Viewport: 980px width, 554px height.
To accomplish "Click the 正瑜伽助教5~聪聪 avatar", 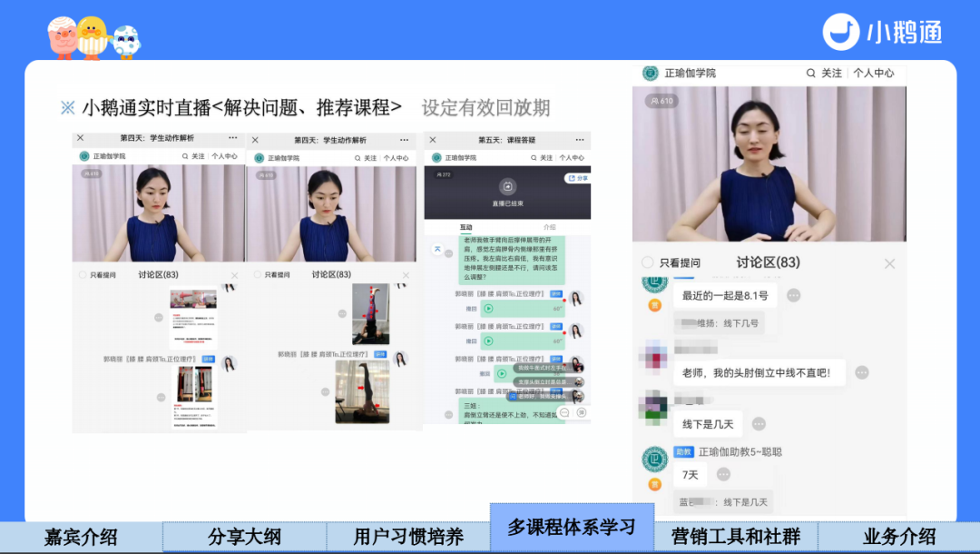I will (x=654, y=460).
